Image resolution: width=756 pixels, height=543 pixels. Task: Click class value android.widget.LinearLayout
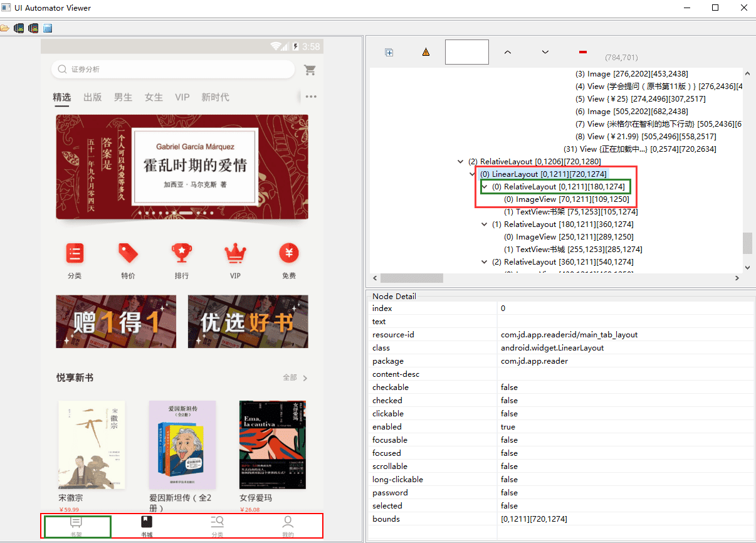click(x=552, y=347)
